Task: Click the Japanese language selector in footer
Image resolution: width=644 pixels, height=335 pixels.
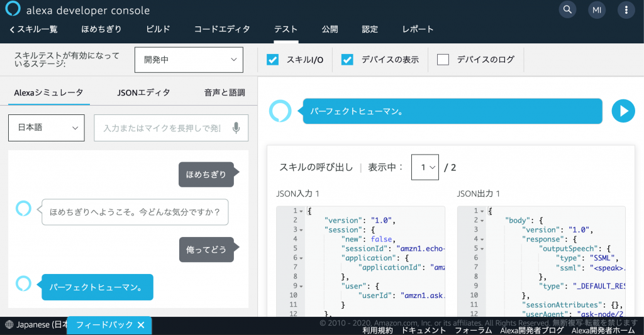Action: (x=37, y=324)
